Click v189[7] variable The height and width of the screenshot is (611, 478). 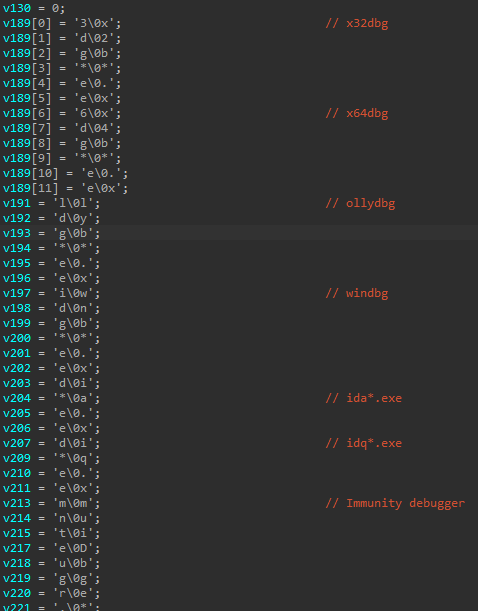(27, 129)
